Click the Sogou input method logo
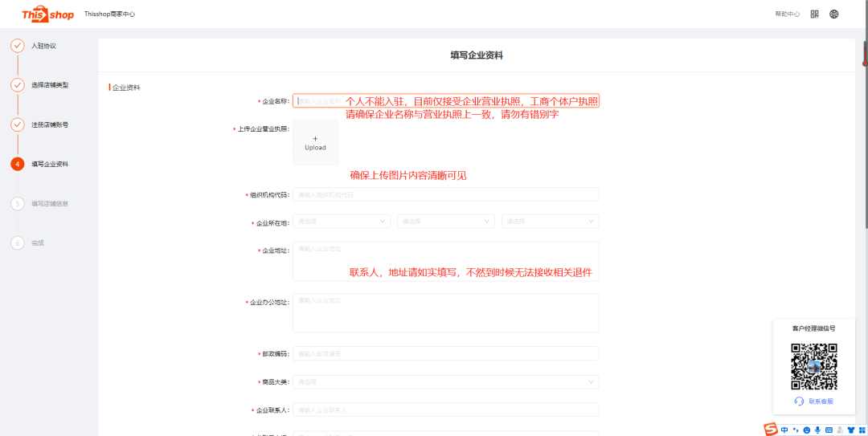Image resolution: width=868 pixels, height=436 pixels. pos(771,429)
